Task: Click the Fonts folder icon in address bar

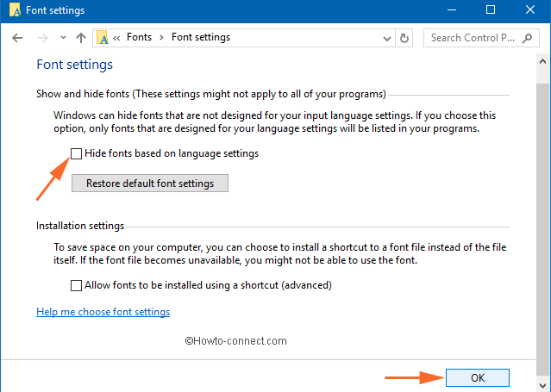Action: tap(103, 38)
